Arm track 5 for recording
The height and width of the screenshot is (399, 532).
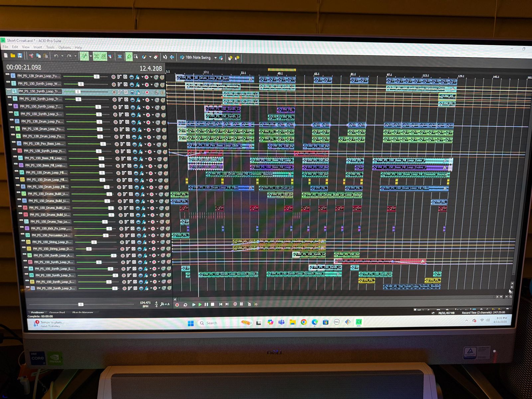tap(115, 107)
